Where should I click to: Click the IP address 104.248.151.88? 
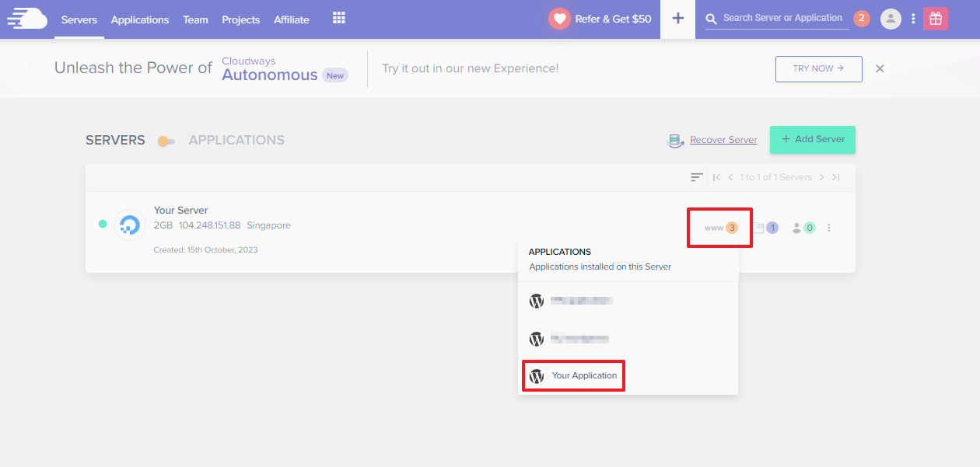click(x=209, y=225)
